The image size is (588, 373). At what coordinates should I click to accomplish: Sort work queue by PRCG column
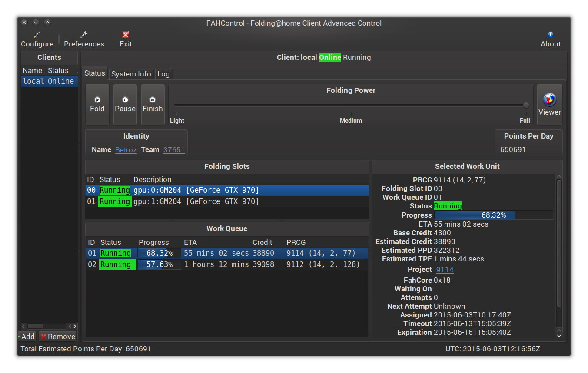(296, 242)
